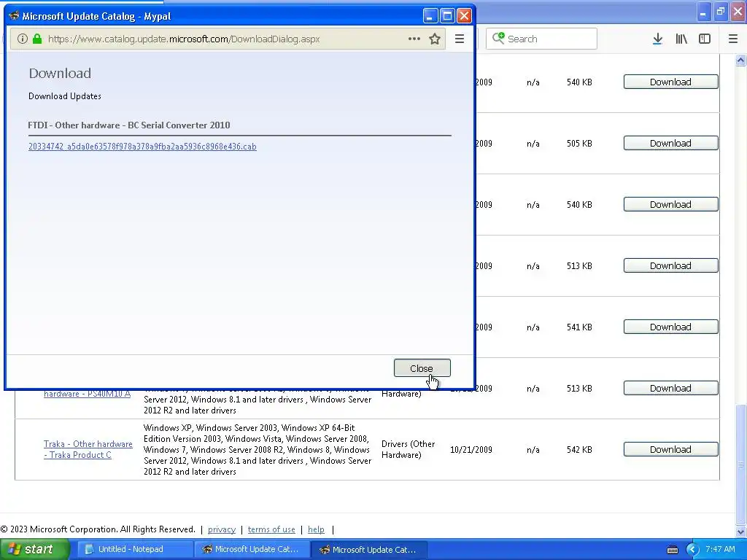This screenshot has width=747, height=560.
Task: Open the privacy link in footer
Action: [222, 529]
